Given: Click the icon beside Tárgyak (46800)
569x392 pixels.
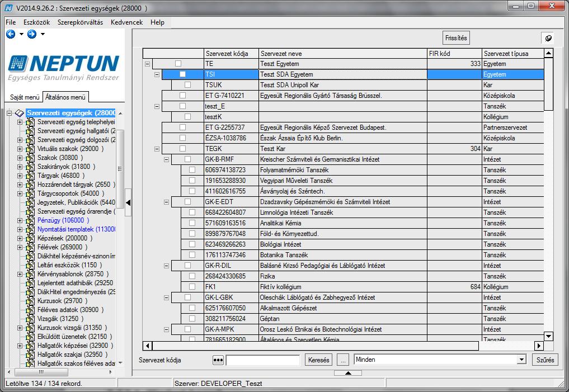Looking at the screenshot, I should coord(30,176).
